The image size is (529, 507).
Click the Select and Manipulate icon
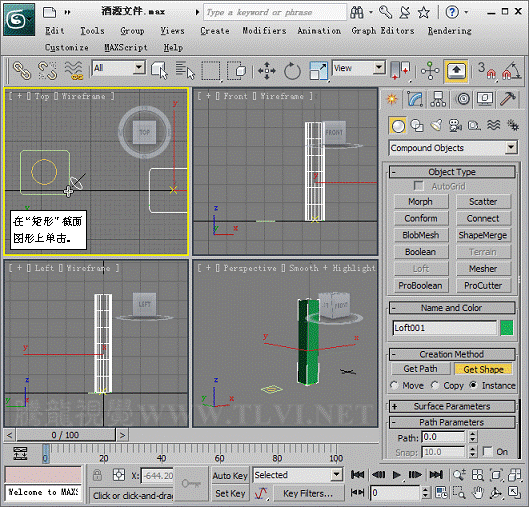[430, 71]
